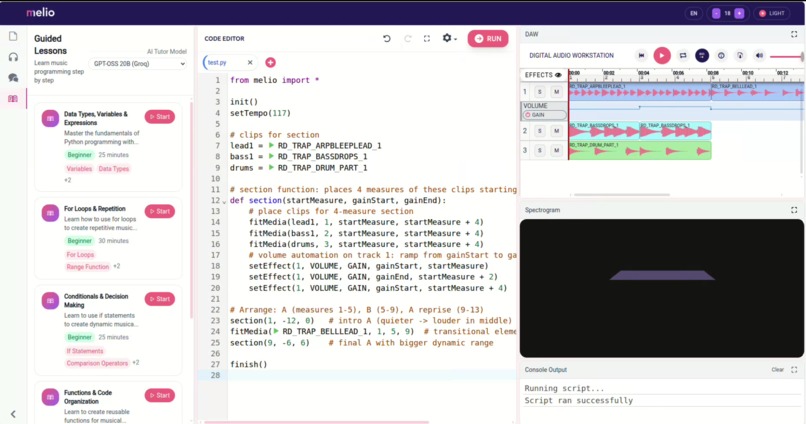The width and height of the screenshot is (806, 424).
Task: Click the For Loops lesson purple icon
Action: pyautogui.click(x=50, y=213)
